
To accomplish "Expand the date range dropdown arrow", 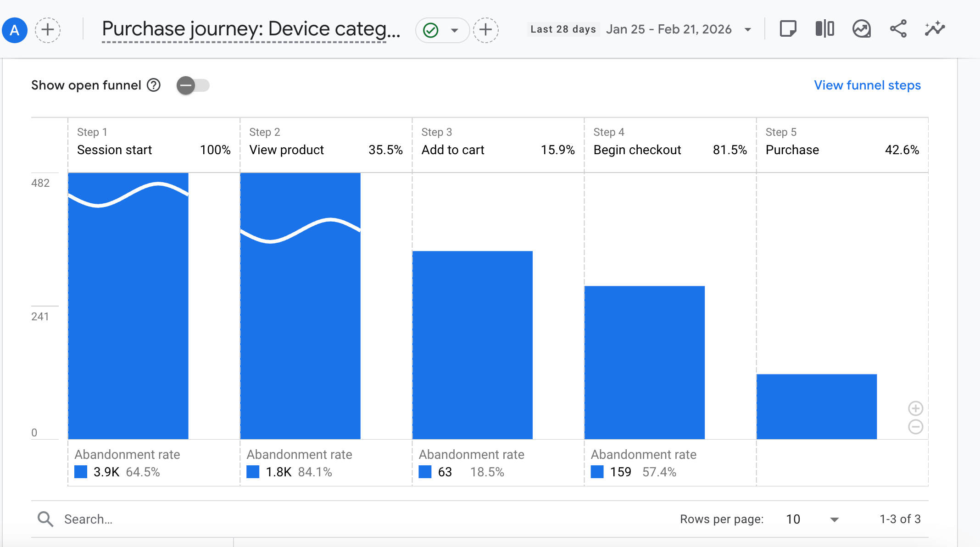I will point(748,30).
